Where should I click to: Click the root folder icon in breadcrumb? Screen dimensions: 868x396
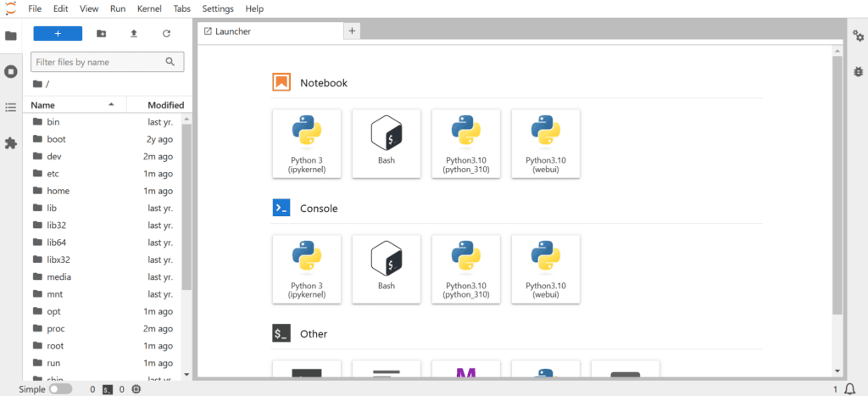[37, 84]
